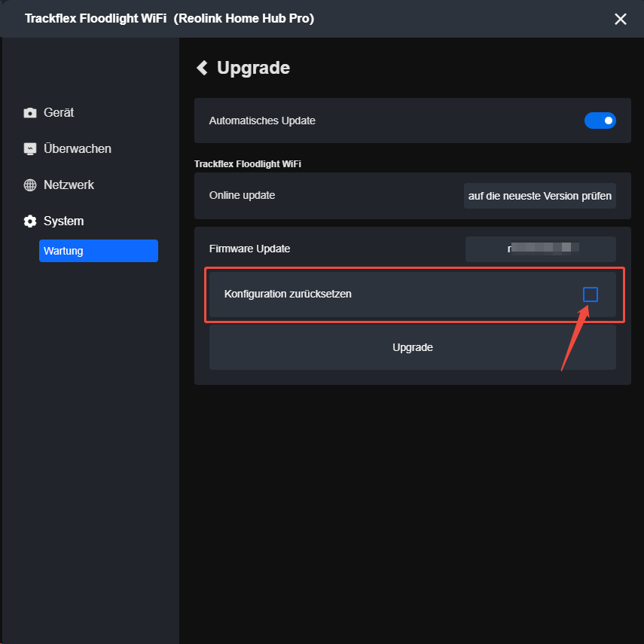Click the Firmware Update label

pyautogui.click(x=249, y=249)
